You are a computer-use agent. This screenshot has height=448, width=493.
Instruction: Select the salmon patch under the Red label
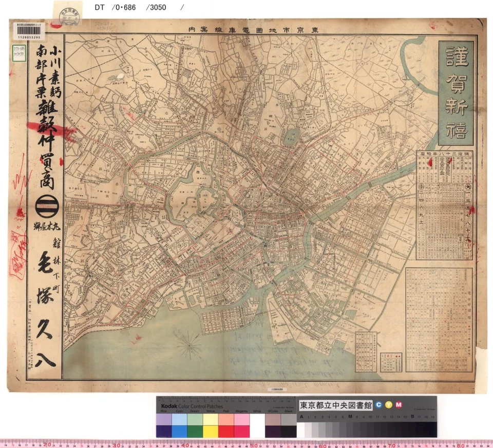(x=226, y=419)
